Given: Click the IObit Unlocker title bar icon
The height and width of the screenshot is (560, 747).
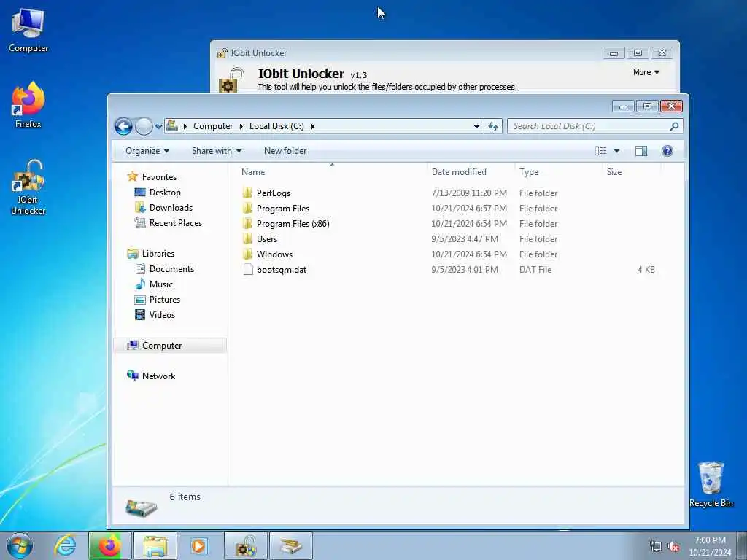Looking at the screenshot, I should click(222, 52).
